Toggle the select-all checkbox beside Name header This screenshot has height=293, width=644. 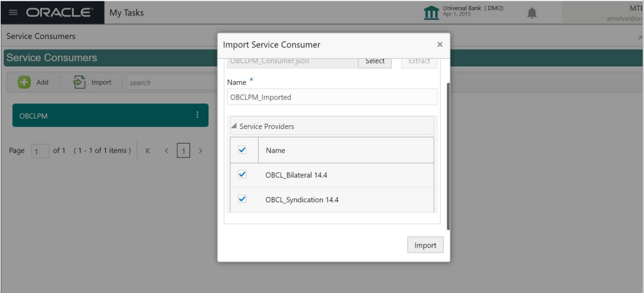(x=242, y=150)
